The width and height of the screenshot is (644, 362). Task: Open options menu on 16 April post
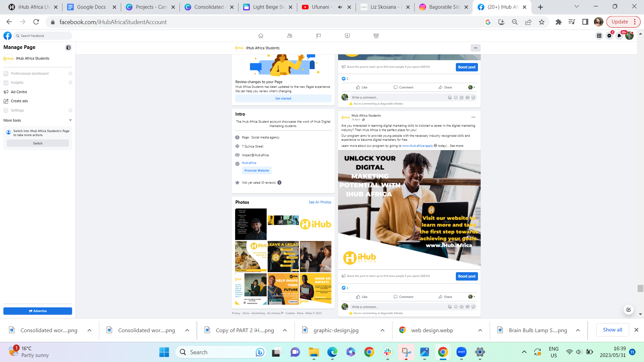click(473, 117)
